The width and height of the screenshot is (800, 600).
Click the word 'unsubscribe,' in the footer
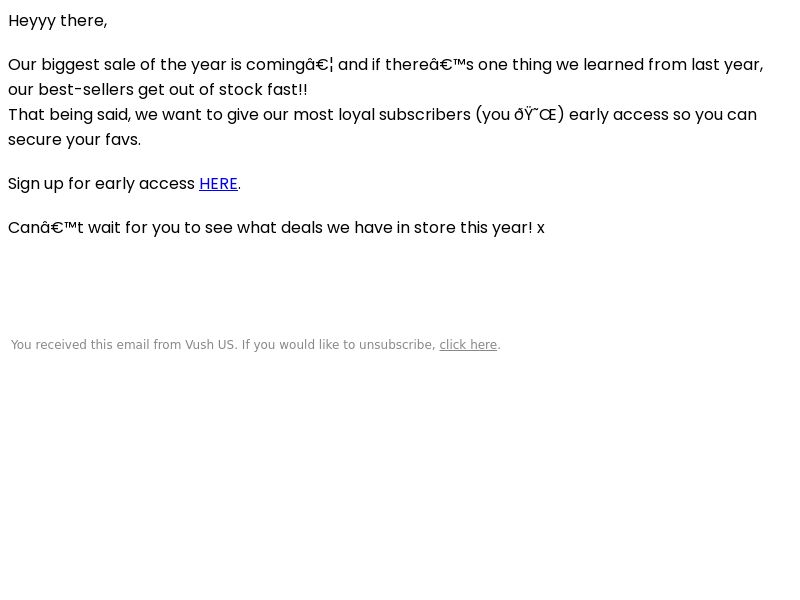pyautogui.click(x=397, y=345)
